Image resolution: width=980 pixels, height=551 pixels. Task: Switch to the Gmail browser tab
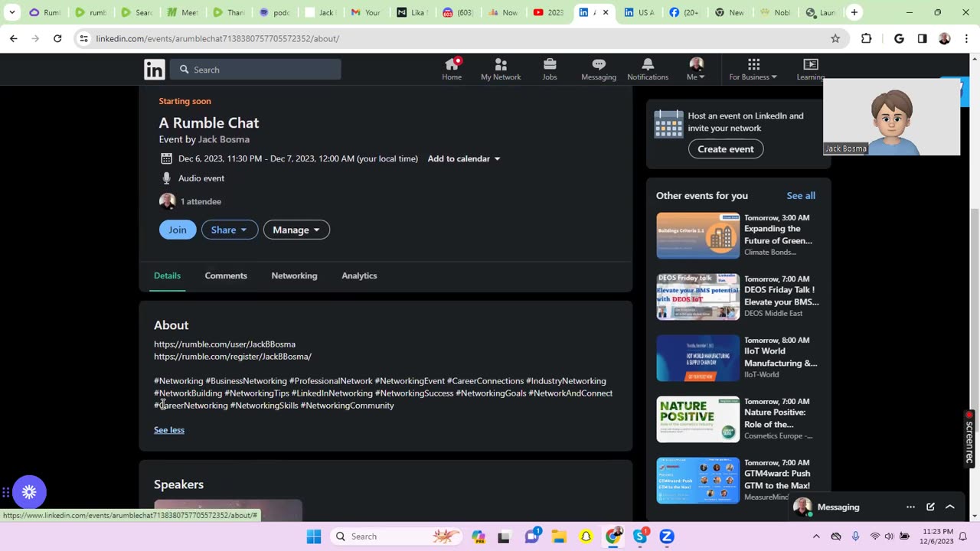367,12
